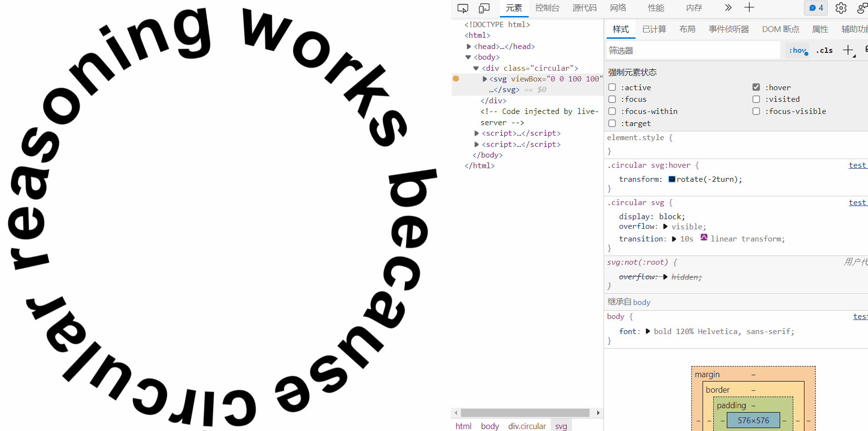This screenshot has width=868, height=431.
Task: Expand the overflow visible property triangle
Action: pos(665,226)
